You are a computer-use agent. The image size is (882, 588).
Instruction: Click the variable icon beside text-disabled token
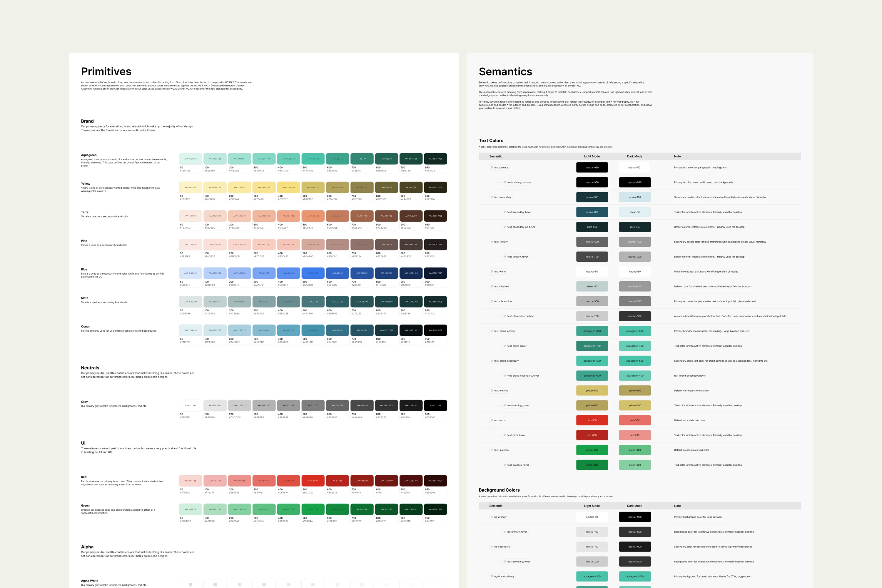(492, 286)
